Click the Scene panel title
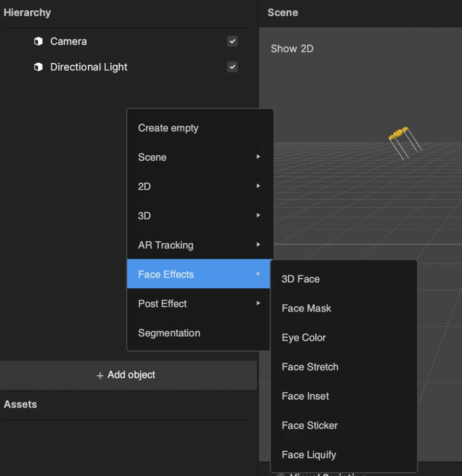The image size is (462, 476). pyautogui.click(x=283, y=13)
